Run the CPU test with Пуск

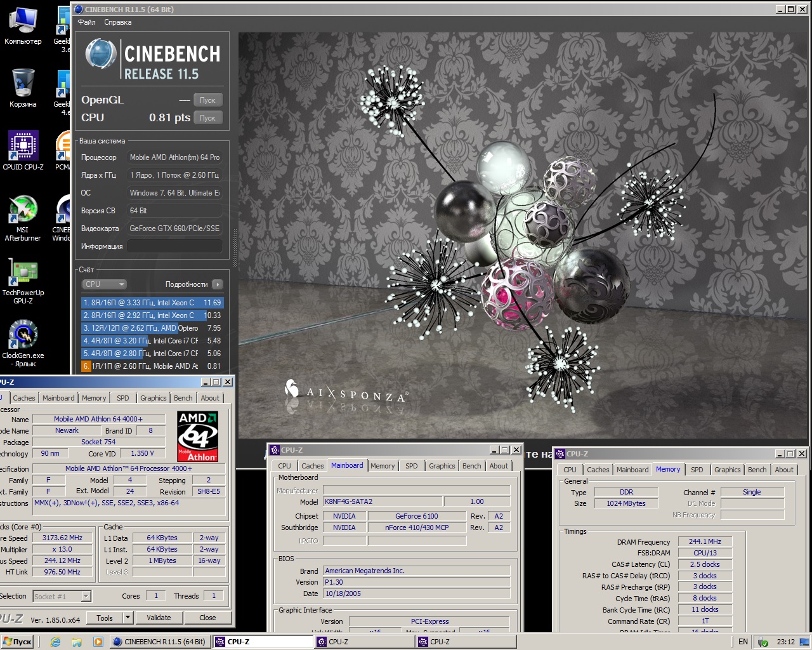[x=207, y=118]
